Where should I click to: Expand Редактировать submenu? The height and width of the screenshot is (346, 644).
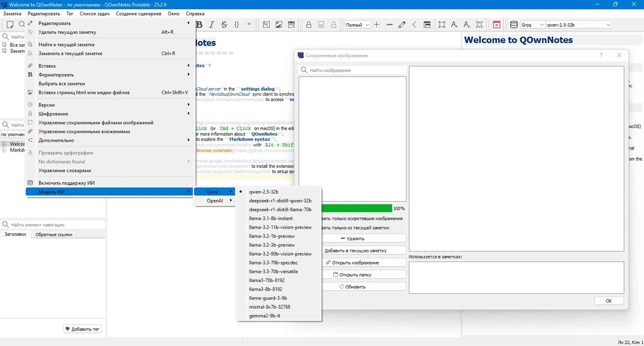click(110, 23)
